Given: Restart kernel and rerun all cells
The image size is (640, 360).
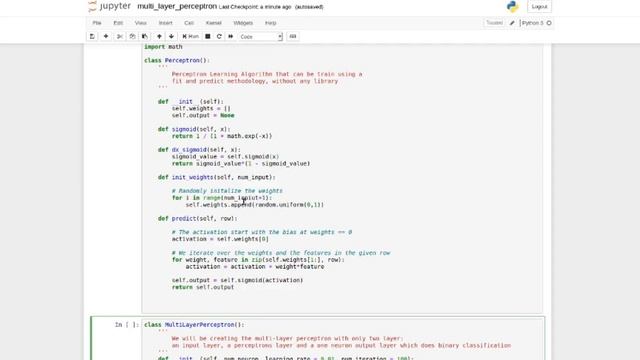Looking at the screenshot, I should [231, 36].
